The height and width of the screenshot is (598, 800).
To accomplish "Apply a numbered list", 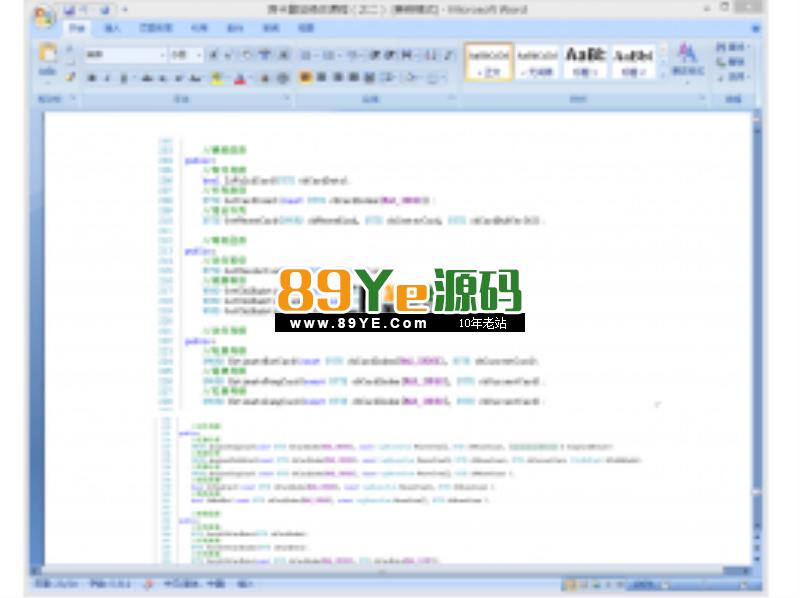I will [328, 55].
